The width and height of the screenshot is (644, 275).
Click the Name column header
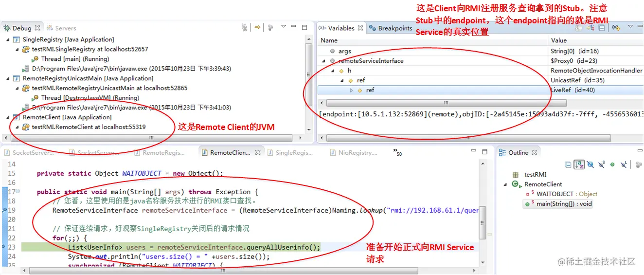click(x=433, y=40)
